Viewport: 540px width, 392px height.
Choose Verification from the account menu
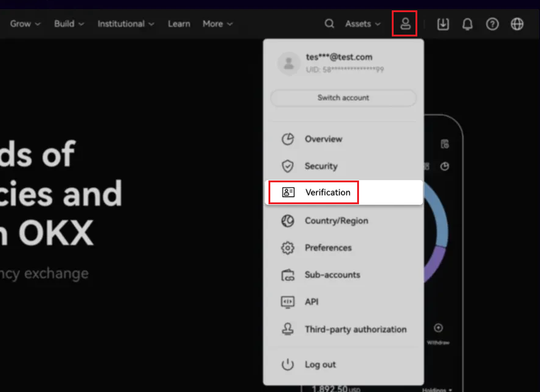(344, 192)
